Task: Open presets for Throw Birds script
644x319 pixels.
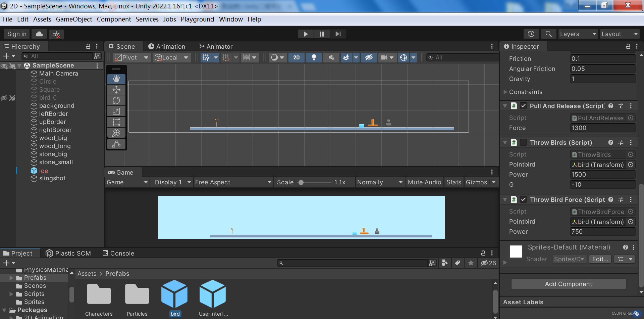Action: point(621,142)
